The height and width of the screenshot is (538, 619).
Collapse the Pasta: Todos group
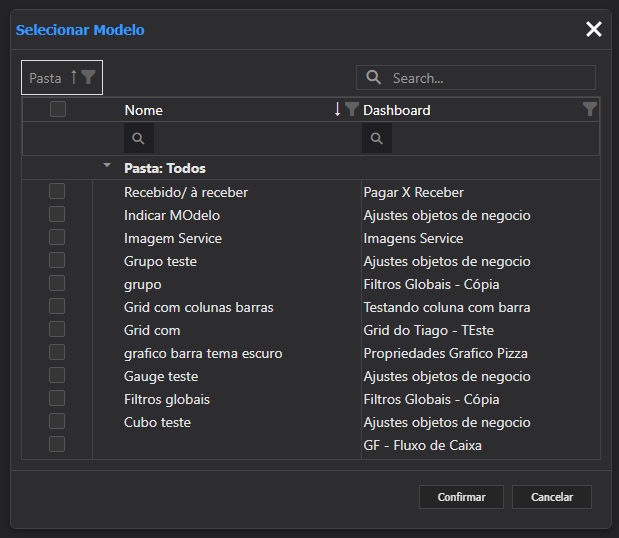(x=107, y=166)
